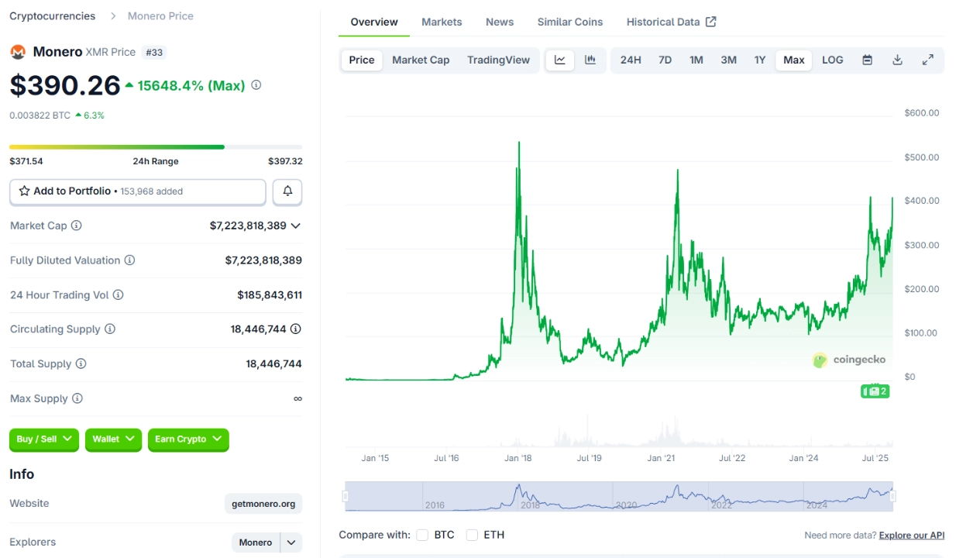Enable BTC comparison checkbox
980x558 pixels.
click(x=422, y=535)
